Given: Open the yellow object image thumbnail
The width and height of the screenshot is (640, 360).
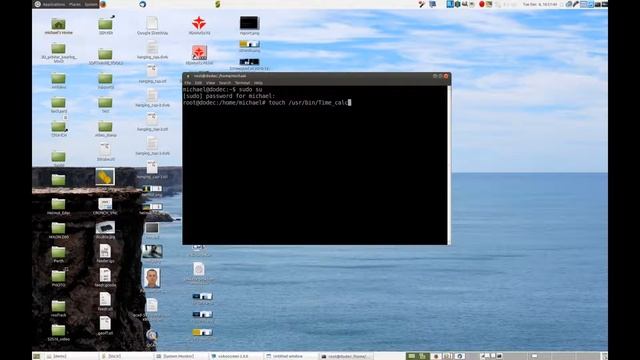Looking at the screenshot, I should pos(105,177).
